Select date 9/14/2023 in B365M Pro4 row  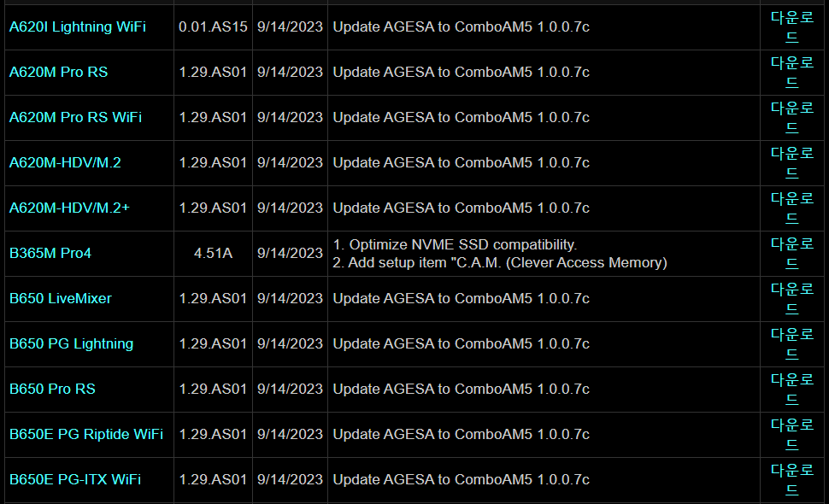tap(291, 254)
